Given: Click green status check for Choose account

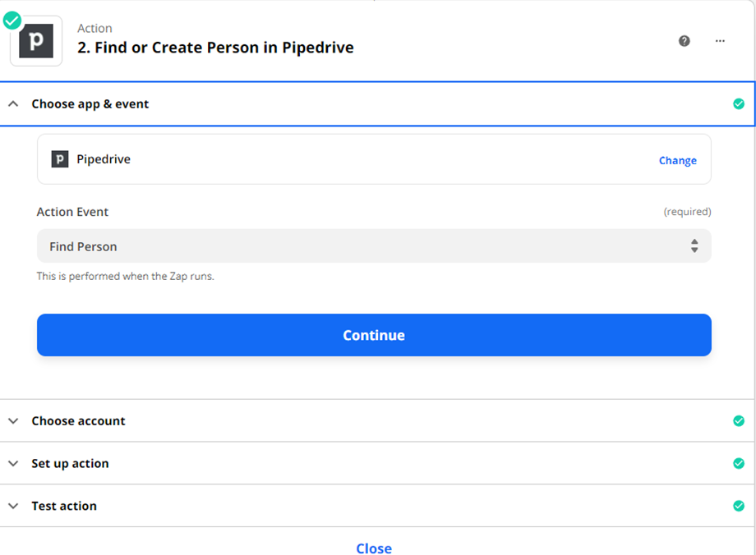Looking at the screenshot, I should coord(738,421).
